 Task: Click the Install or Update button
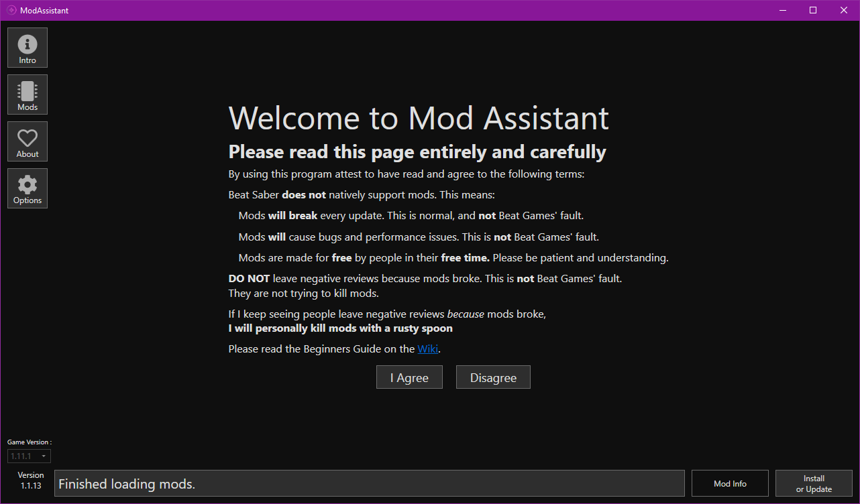pos(814,483)
